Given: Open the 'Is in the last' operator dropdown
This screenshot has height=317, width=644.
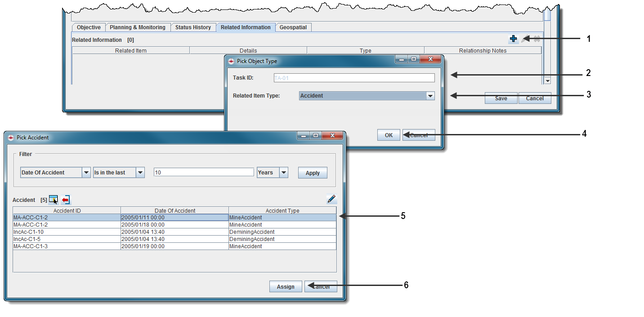Looking at the screenshot, I should tap(140, 173).
